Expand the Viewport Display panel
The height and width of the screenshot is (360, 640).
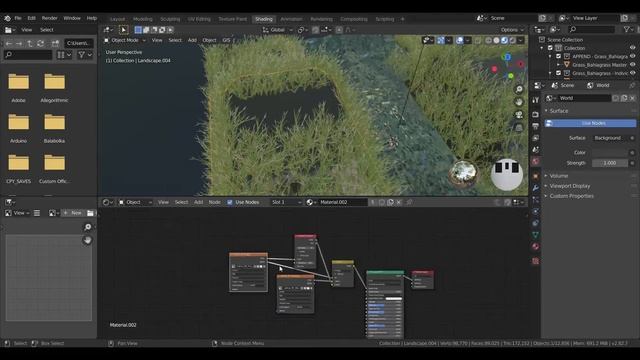(x=570, y=186)
